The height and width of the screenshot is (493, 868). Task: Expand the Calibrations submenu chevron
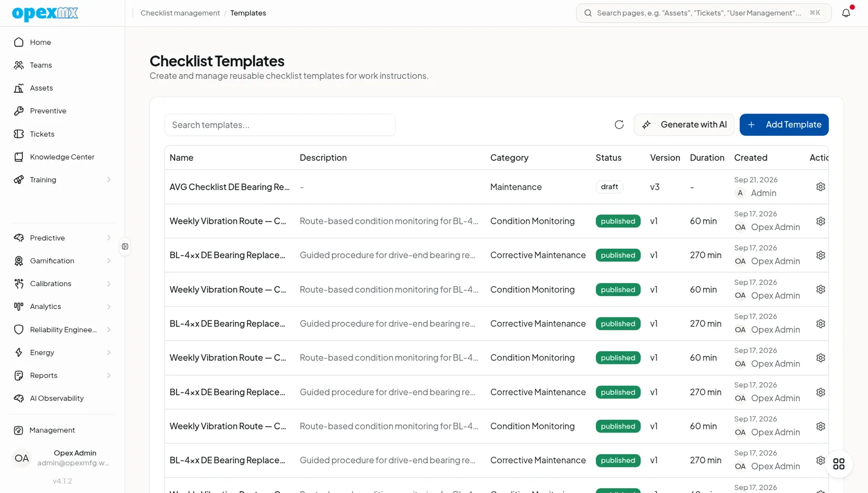click(x=108, y=283)
